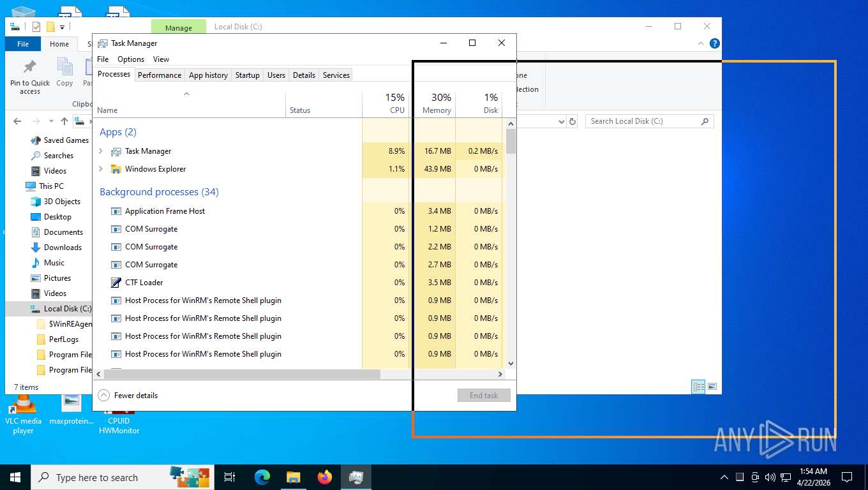Expand the Task Manager process group
Screen dimensions: 868x490
(x=101, y=151)
